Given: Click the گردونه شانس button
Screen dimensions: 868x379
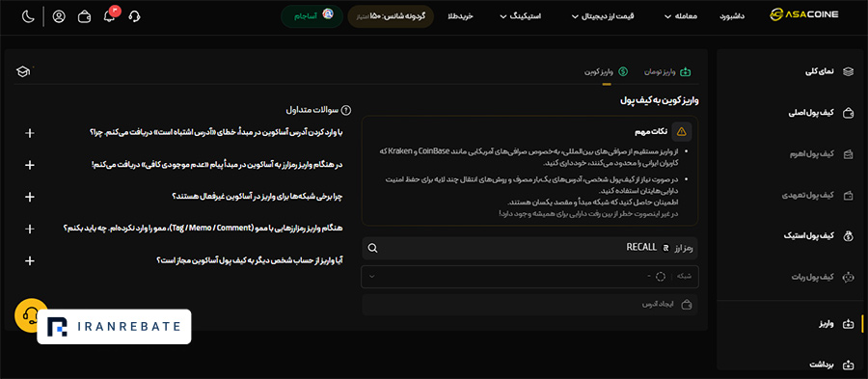Looking at the screenshot, I should coord(391,16).
